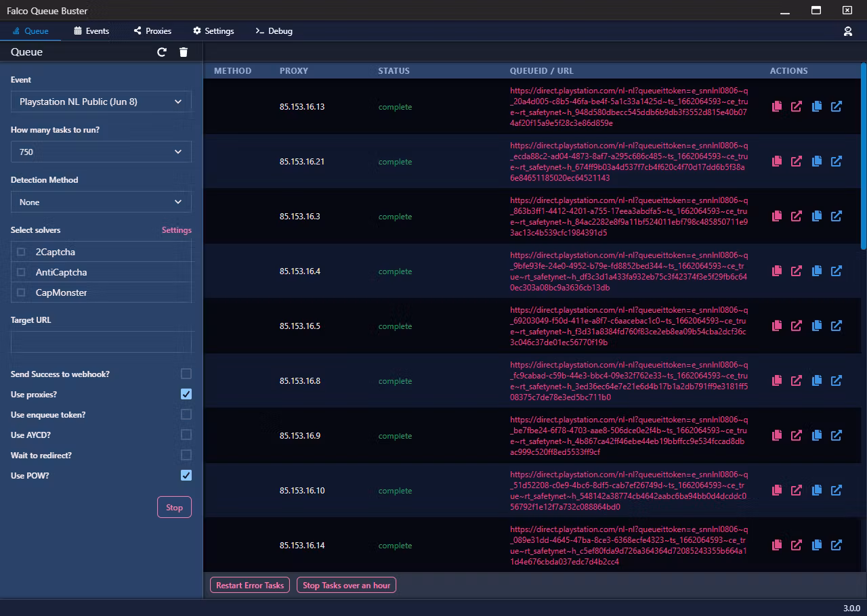Click the Target URL input field
Screen dimensions: 867x616
coord(101,342)
